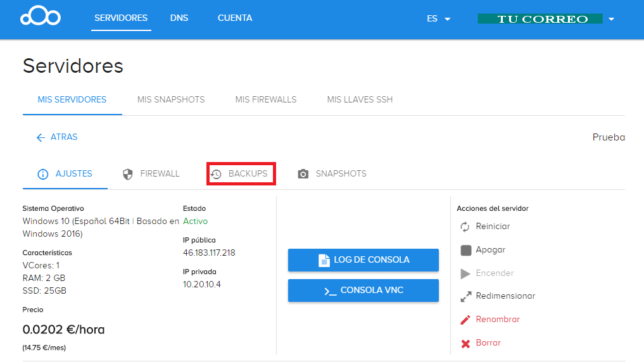Screen dimensions: 644x362
Task: Click the shield icon next to FIREWALL
Action: (x=128, y=174)
